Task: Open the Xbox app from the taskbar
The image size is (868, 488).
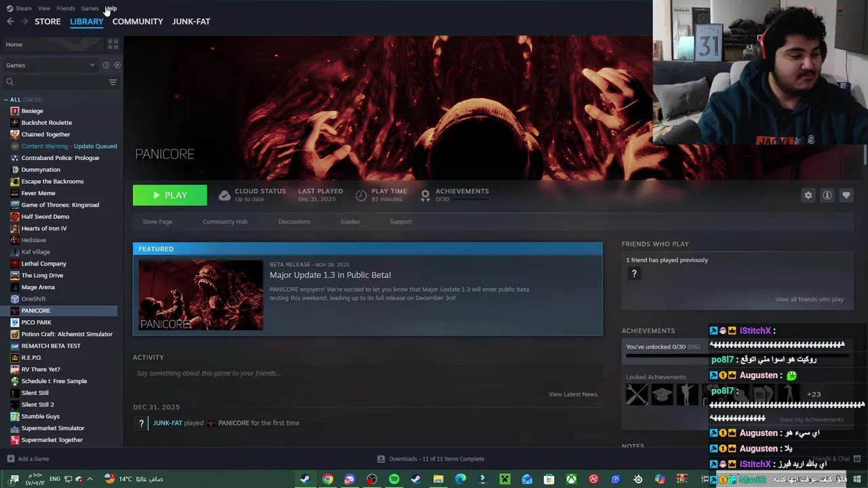Action: 572,479
